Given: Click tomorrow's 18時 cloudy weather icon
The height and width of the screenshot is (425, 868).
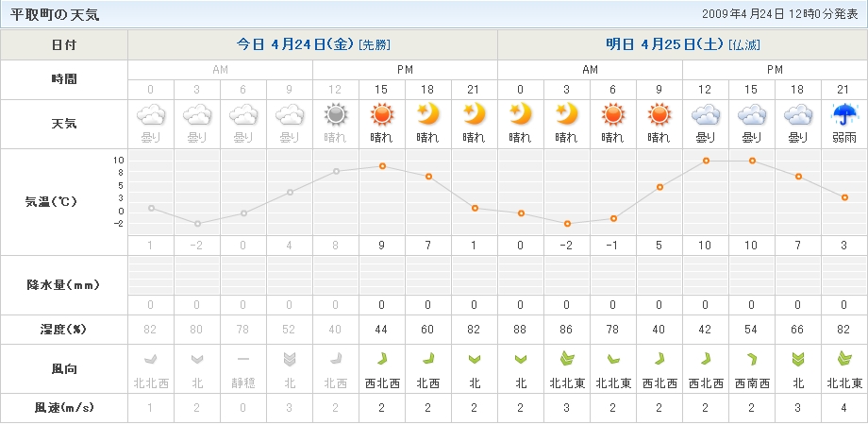Looking at the screenshot, I should 798,115.
